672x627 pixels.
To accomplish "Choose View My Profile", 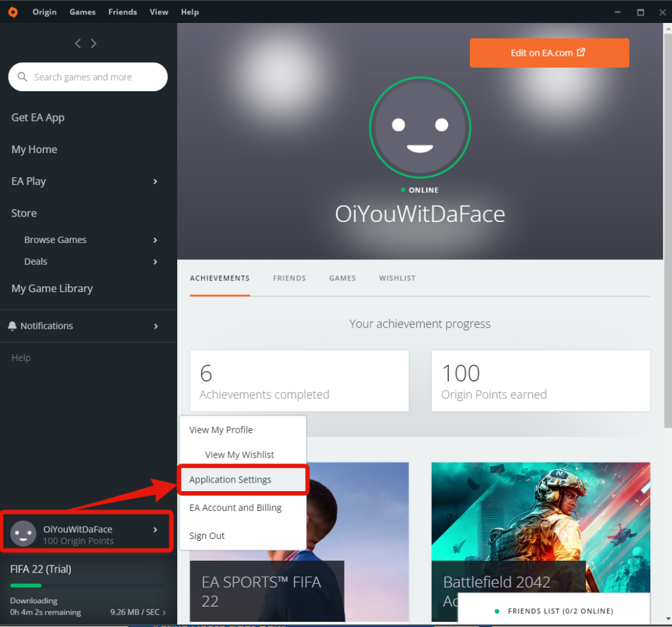I will click(221, 430).
